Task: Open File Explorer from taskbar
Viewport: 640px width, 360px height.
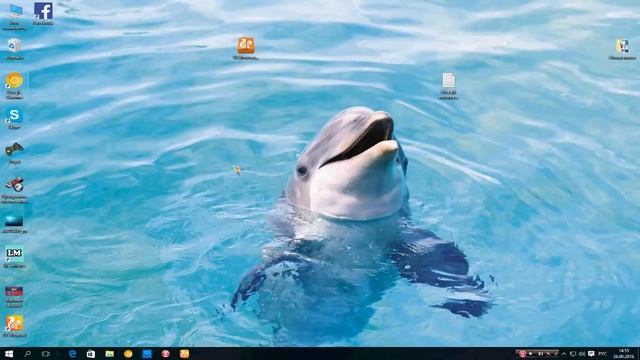Action: 109,354
